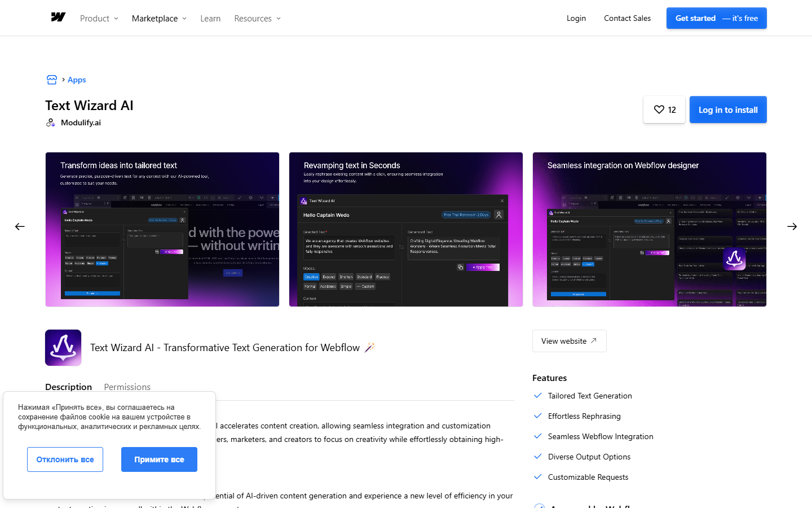812x508 pixels.
Task: Accept cookies with Примите все
Action: (159, 459)
